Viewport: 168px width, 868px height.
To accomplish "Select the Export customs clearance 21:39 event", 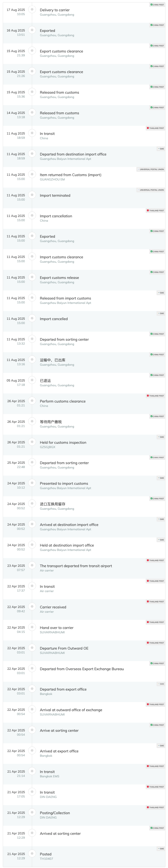I will pos(84,53).
